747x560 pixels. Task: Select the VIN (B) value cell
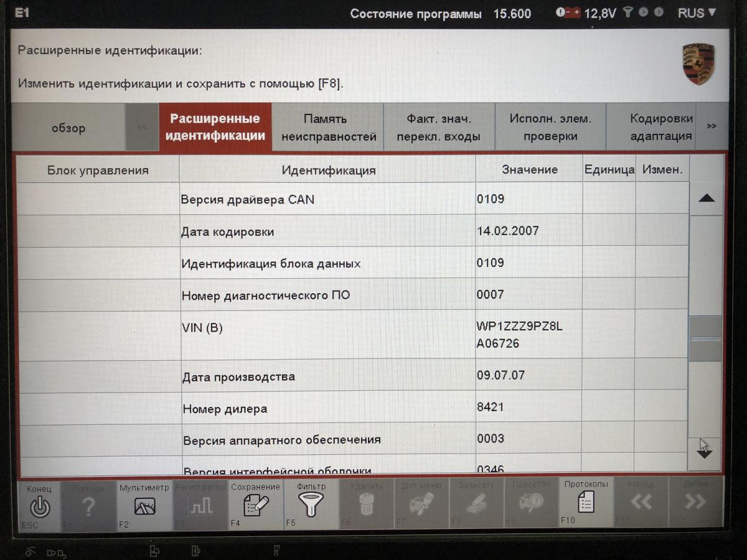pyautogui.click(x=528, y=335)
